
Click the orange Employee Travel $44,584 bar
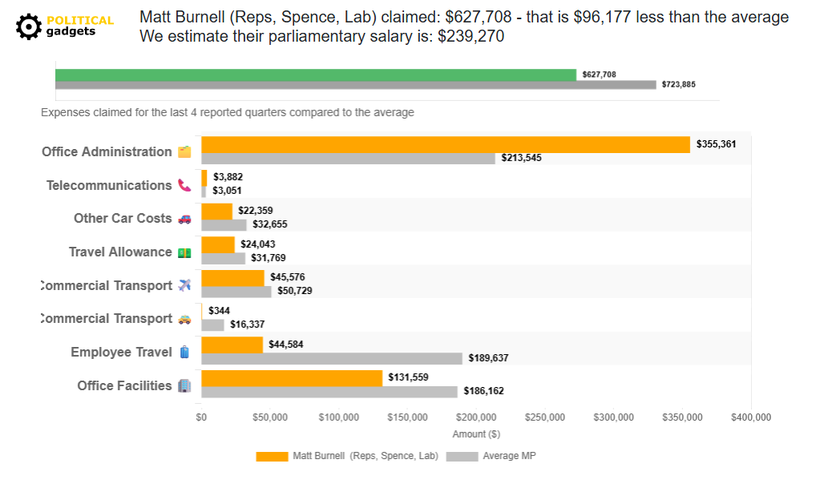click(232, 345)
